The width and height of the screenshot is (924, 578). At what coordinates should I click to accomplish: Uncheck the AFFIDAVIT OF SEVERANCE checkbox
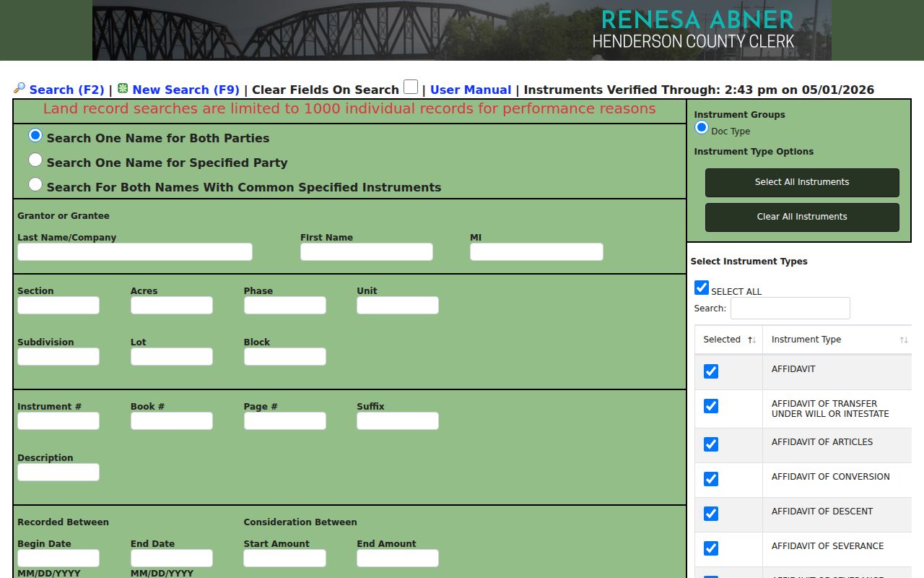point(711,548)
